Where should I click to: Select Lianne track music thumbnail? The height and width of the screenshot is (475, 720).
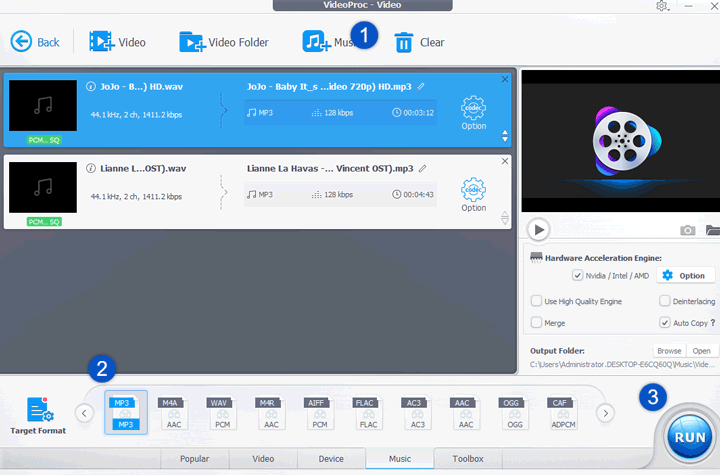tap(43, 187)
